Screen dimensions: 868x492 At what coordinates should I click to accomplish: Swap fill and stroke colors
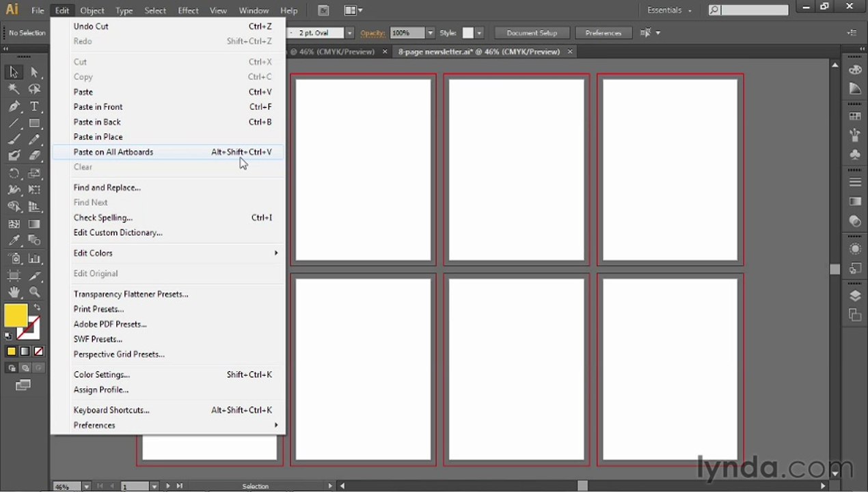coord(38,308)
